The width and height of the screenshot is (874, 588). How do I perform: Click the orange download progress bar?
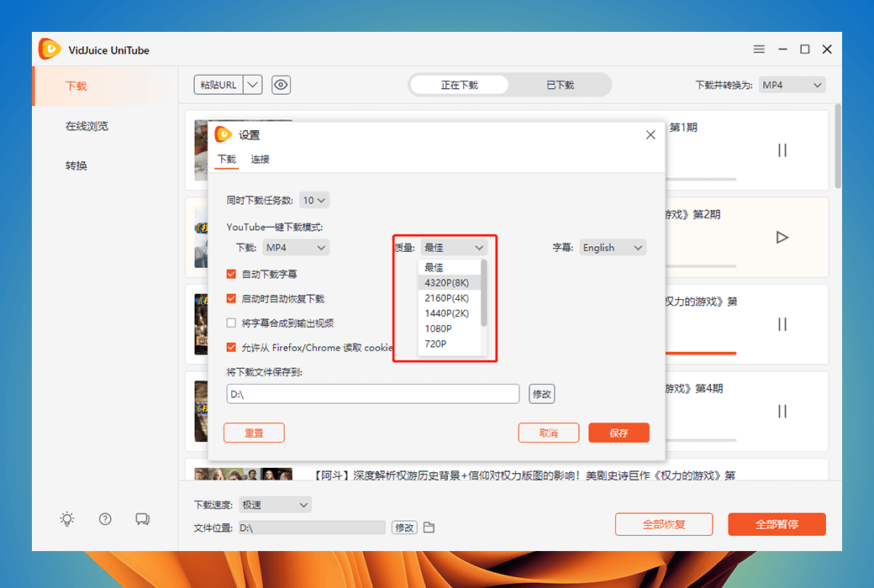tap(701, 354)
